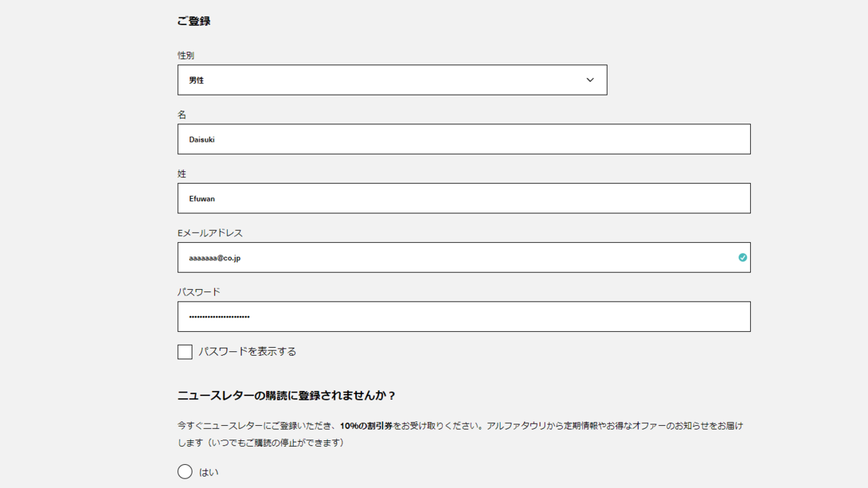The width and height of the screenshot is (868, 488).
Task: Click the パスワード password field
Action: click(464, 317)
